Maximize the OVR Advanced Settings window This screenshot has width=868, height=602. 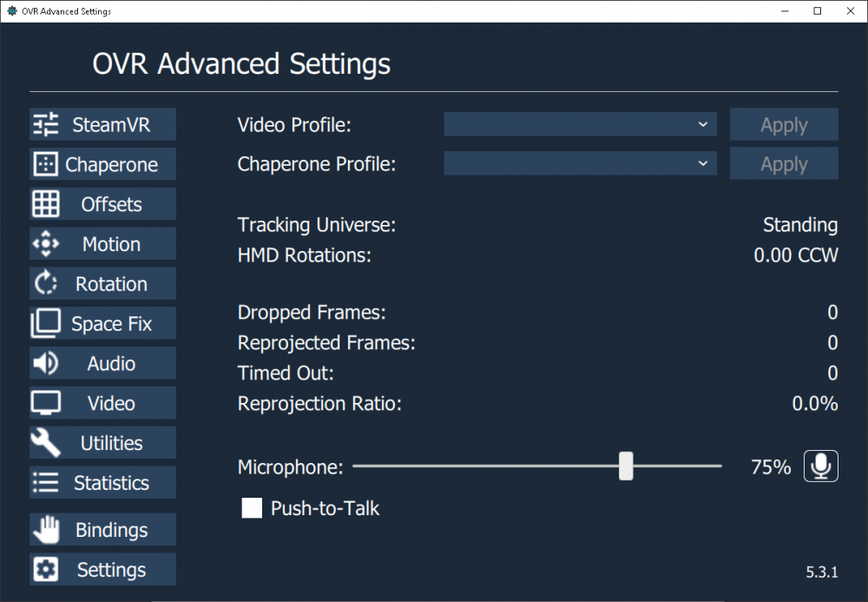[x=817, y=11]
